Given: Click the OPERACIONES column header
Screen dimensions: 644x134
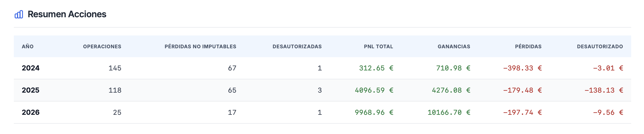Looking at the screenshot, I should [102, 47].
